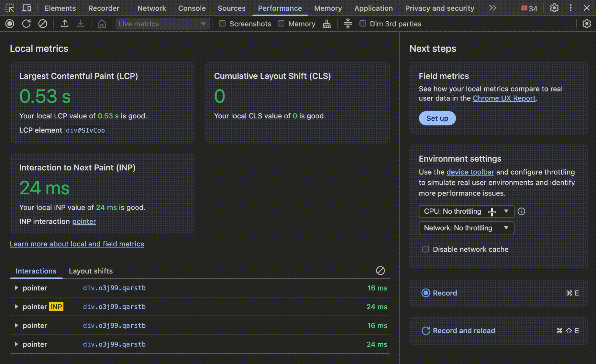Screen dimensions: 596x364
Task: Click the LCP element div#SIvCob
Action: pos(85,130)
